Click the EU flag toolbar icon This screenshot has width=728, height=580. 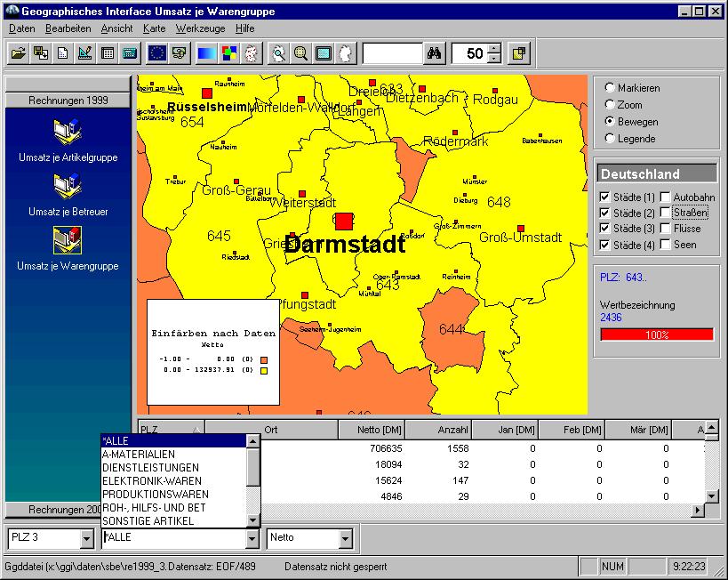pos(156,53)
